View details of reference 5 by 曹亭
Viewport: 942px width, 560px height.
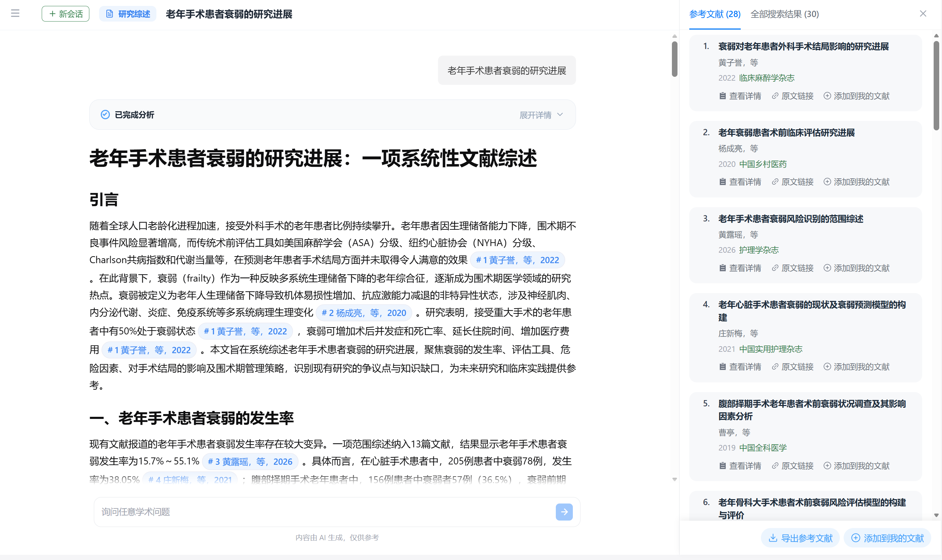pyautogui.click(x=740, y=466)
